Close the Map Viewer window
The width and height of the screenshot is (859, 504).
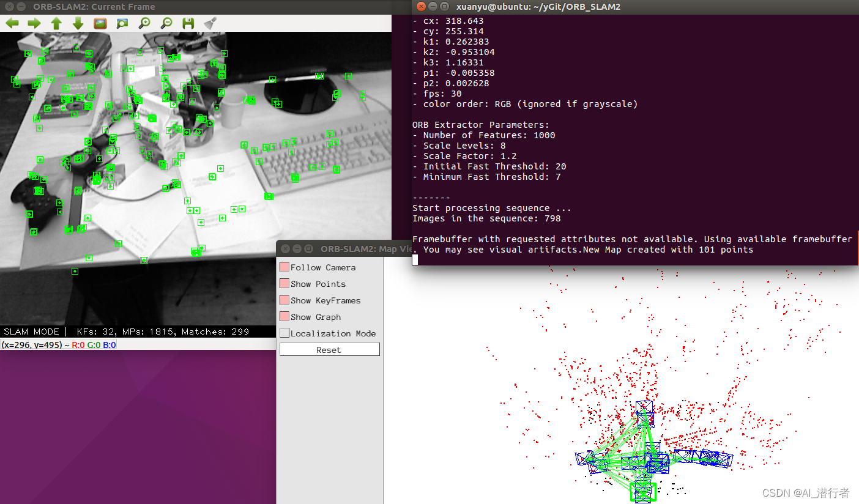(284, 248)
